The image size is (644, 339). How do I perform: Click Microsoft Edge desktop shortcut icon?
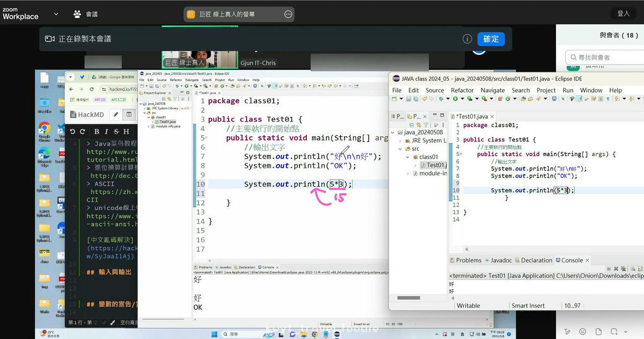pyautogui.click(x=45, y=156)
